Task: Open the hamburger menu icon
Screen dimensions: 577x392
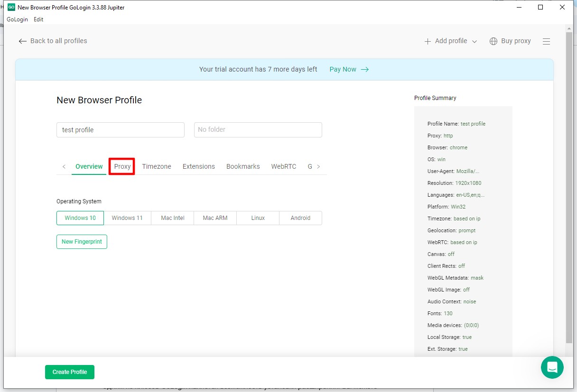Action: (x=546, y=41)
